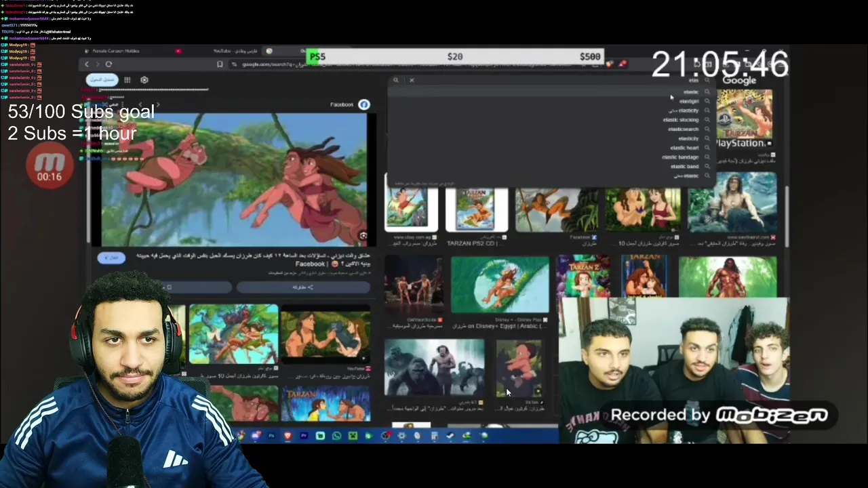Open the gear settings icon in the taskbar
The width and height of the screenshot is (868, 488).
(x=401, y=436)
